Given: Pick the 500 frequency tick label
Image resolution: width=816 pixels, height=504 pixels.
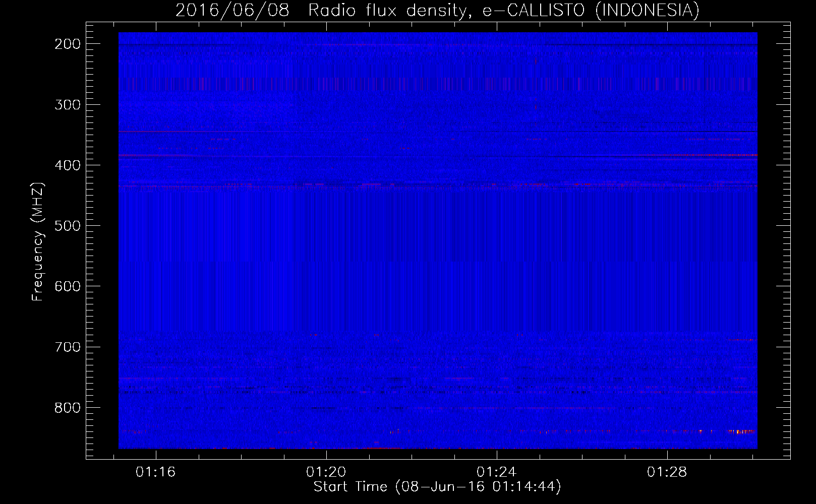Looking at the screenshot, I should [x=68, y=226].
